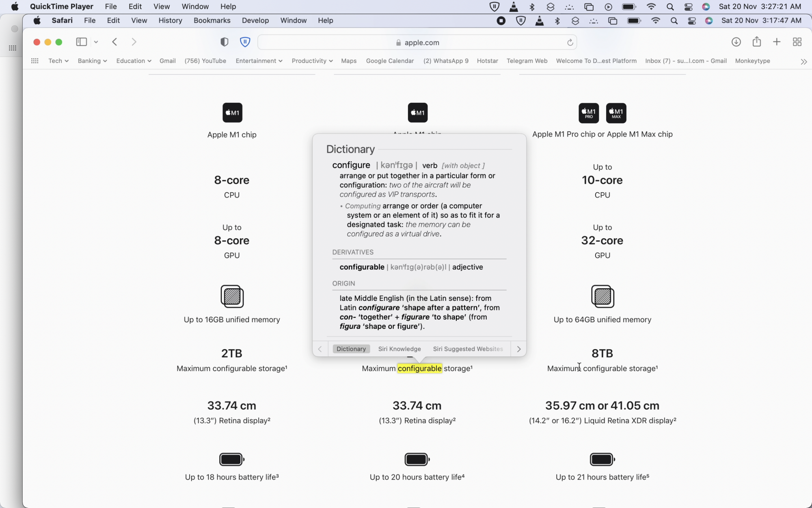Open the Downloads icon in Safari toolbar
The width and height of the screenshot is (812, 508).
click(x=736, y=42)
